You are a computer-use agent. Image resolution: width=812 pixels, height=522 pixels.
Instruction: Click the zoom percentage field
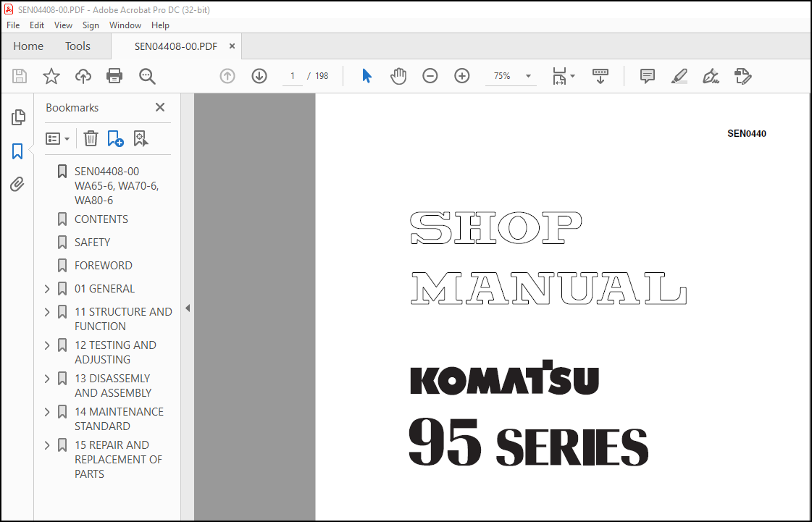pyautogui.click(x=502, y=76)
